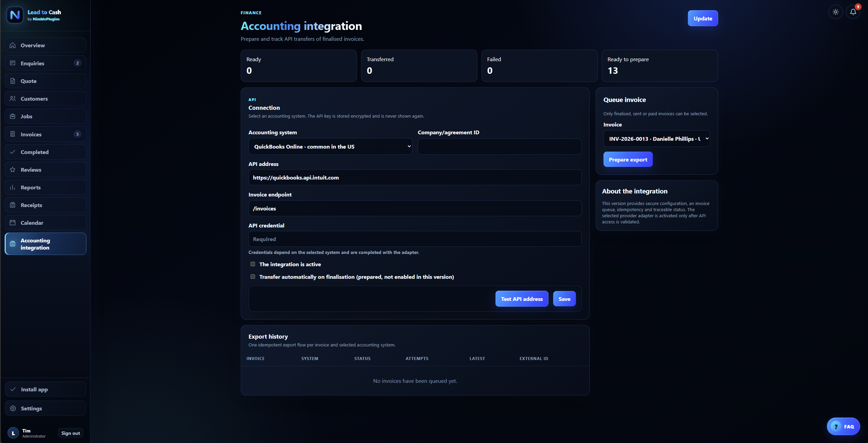This screenshot has height=443, width=868.
Task: Open the Enquiries menu item label
Action: click(32, 63)
